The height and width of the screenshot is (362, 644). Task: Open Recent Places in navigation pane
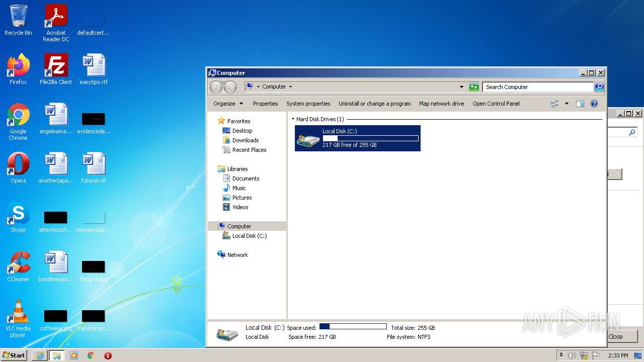(x=245, y=150)
